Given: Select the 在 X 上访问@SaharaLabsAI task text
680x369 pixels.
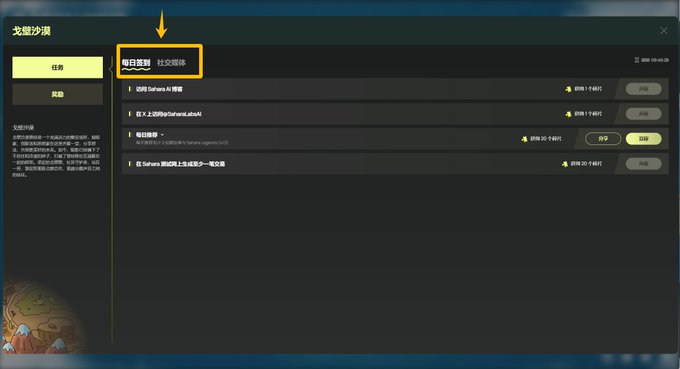Looking at the screenshot, I should point(168,114).
